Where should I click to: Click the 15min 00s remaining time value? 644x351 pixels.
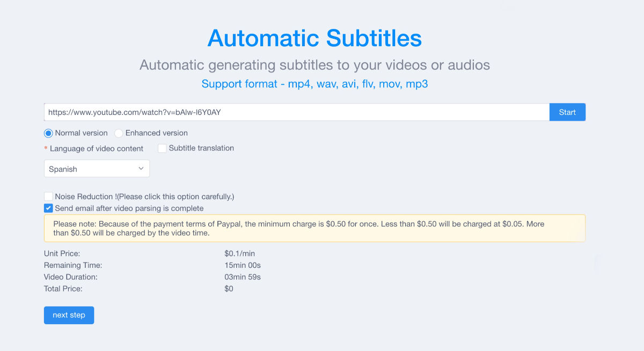243,265
